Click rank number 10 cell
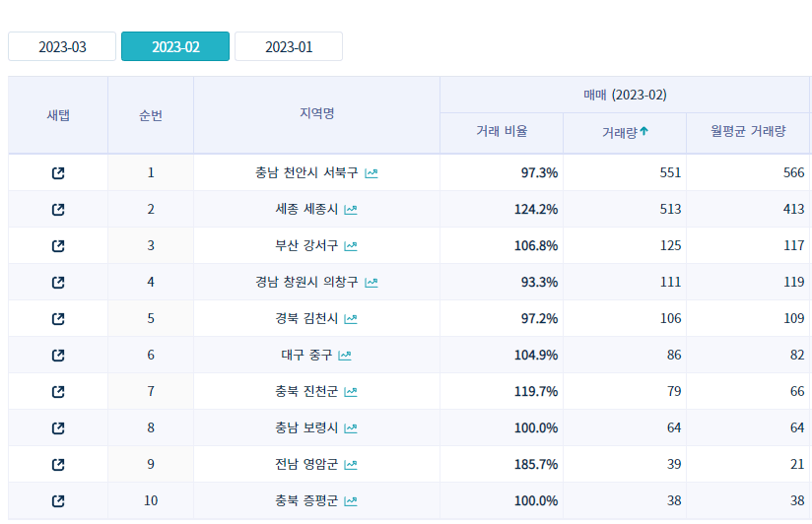812x524 pixels. [x=151, y=500]
